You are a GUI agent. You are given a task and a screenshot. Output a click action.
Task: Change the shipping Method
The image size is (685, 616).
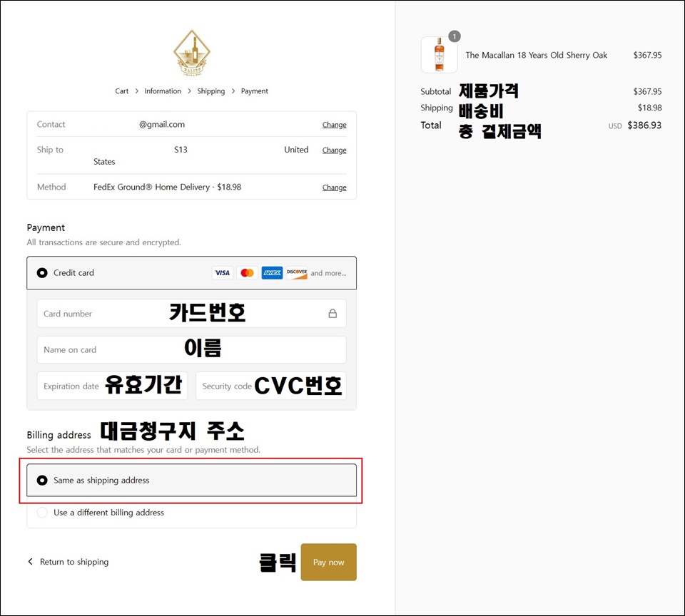click(334, 188)
